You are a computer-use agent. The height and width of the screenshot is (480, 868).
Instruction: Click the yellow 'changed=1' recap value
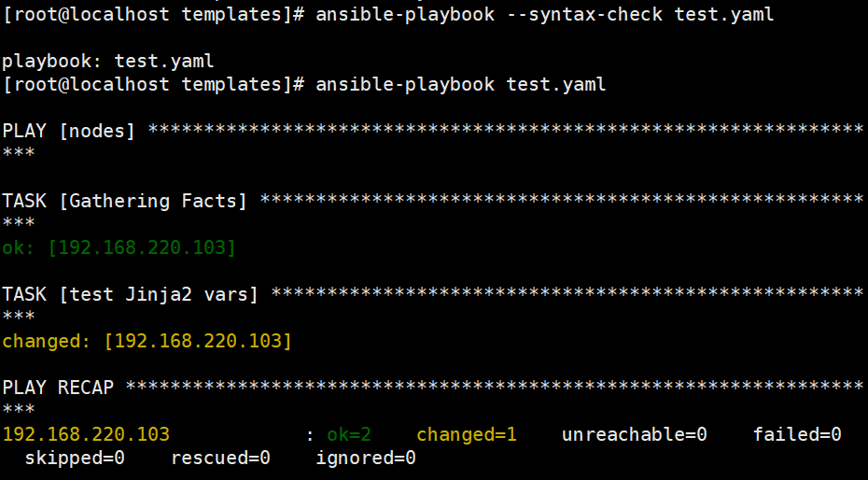(466, 434)
